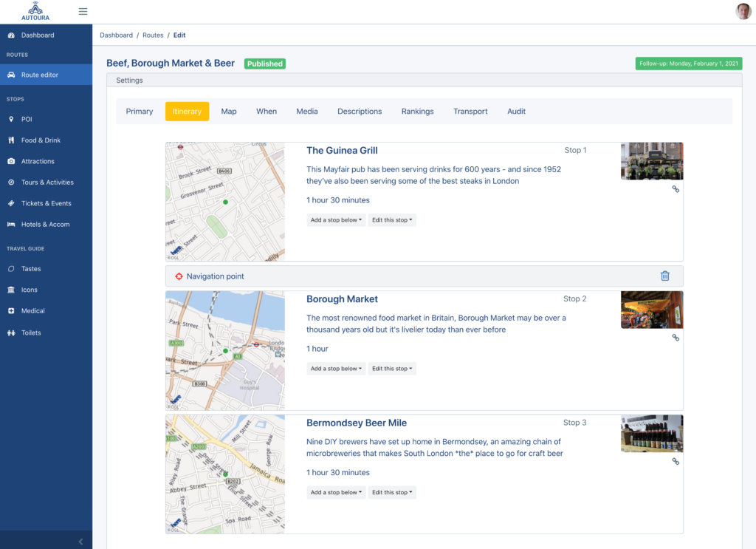Click the Hotels & Accom bed icon
The height and width of the screenshot is (549, 756).
(11, 225)
